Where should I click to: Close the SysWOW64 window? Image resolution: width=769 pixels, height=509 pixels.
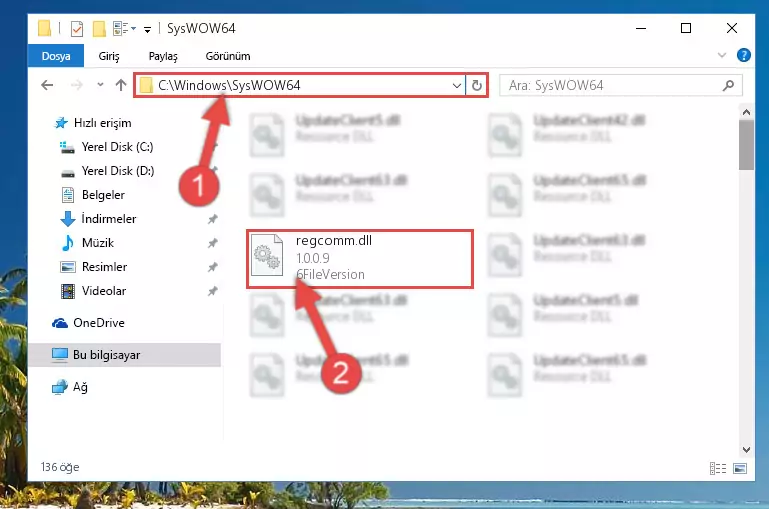click(731, 28)
